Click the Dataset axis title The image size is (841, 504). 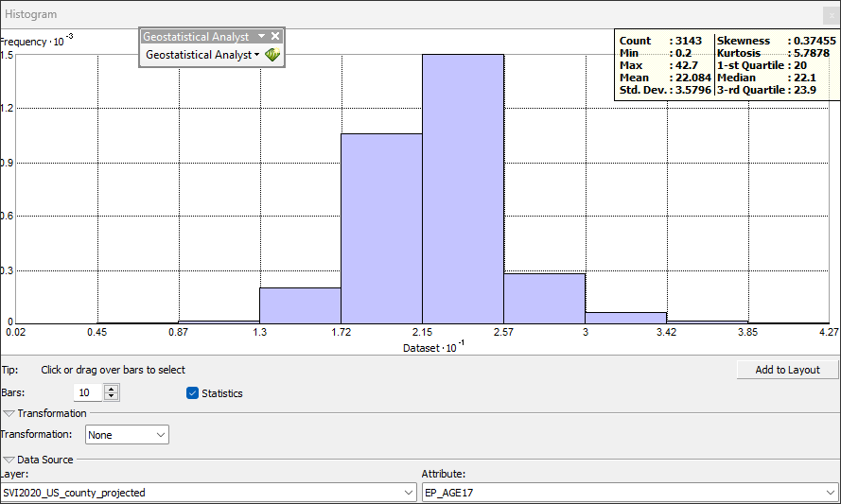coord(433,347)
